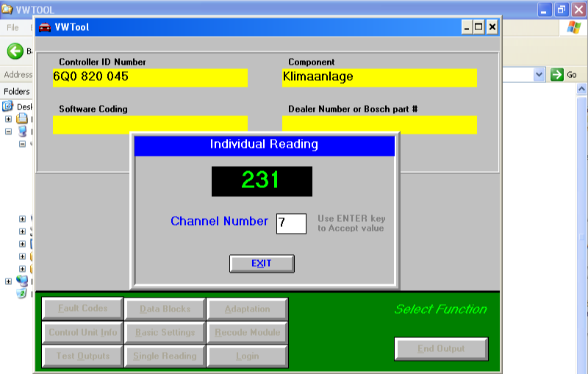Image resolution: width=588 pixels, height=374 pixels.
Task: Click the 231 reading display
Action: click(x=262, y=181)
